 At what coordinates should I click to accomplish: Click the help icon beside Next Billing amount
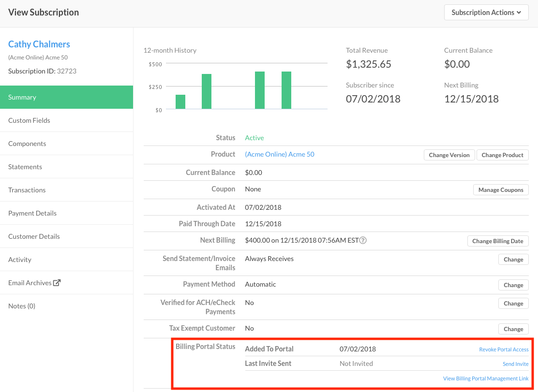[x=363, y=240]
